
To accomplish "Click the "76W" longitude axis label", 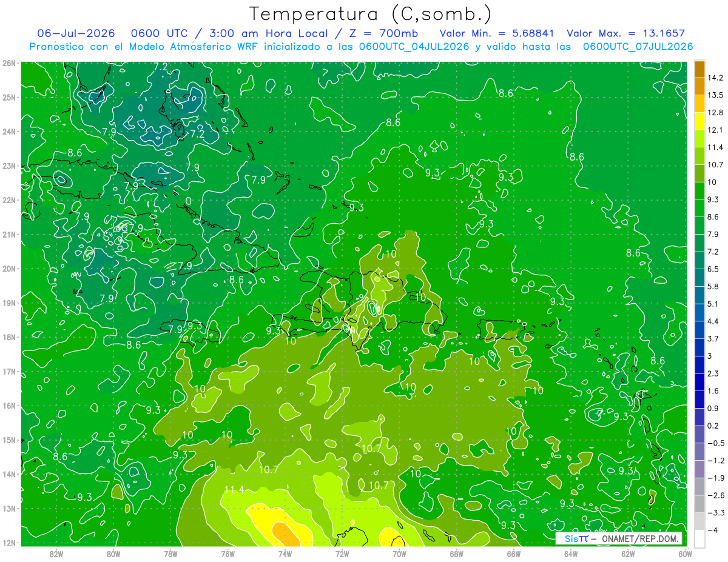I will [227, 554].
